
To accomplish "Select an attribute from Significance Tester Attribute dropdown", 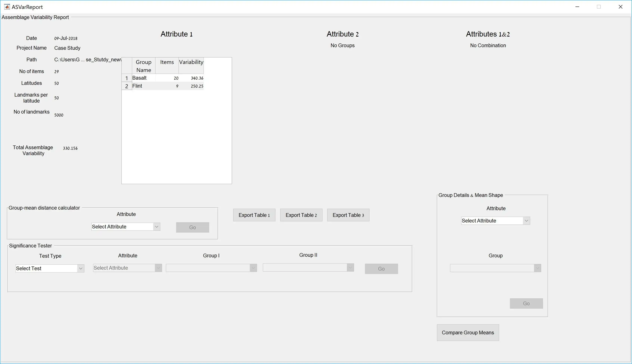I will 128,268.
